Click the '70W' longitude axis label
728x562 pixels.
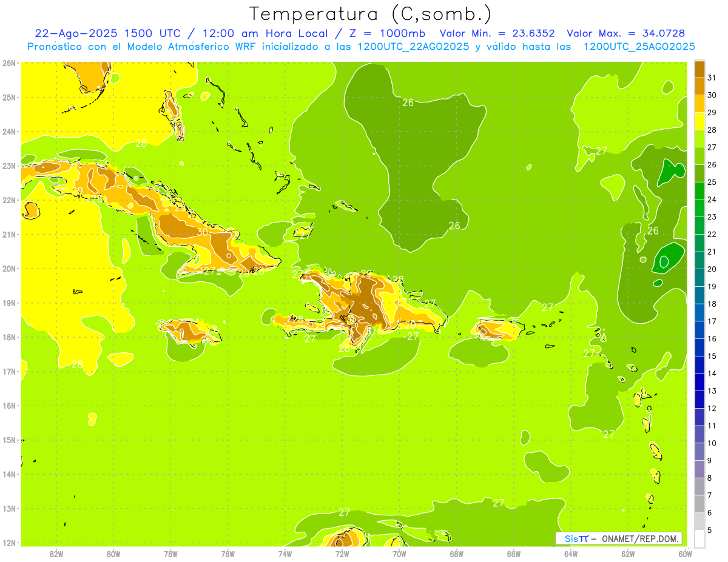point(399,554)
